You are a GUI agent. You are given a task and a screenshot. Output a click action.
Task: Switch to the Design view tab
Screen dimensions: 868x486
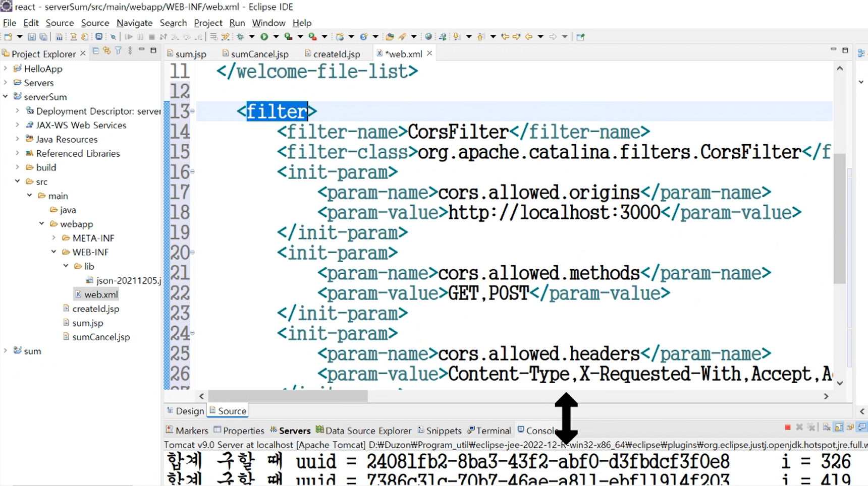pos(185,411)
